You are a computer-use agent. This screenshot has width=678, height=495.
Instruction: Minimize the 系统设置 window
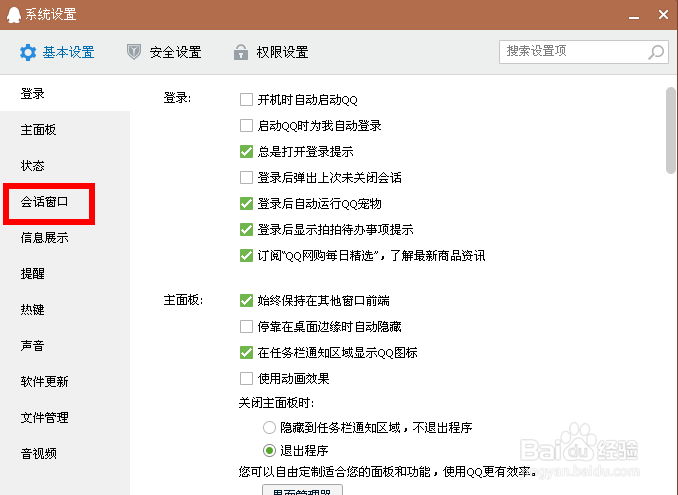[x=634, y=17]
